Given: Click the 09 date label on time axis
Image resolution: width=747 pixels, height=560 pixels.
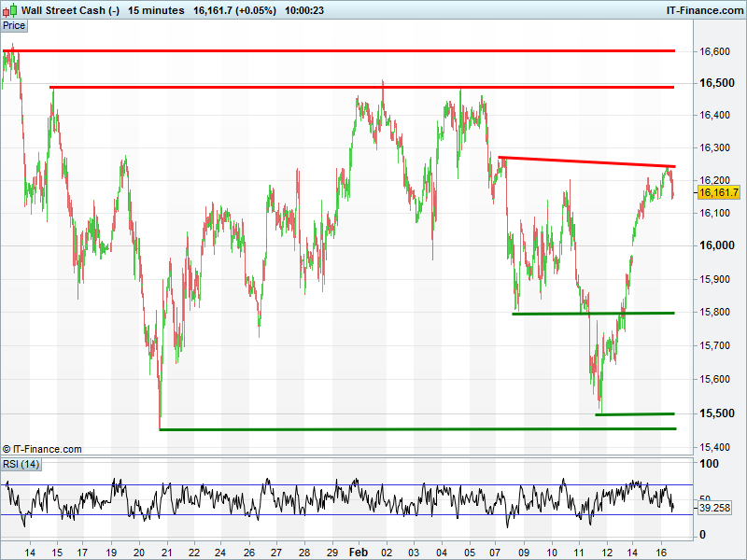Looking at the screenshot, I should (x=524, y=553).
